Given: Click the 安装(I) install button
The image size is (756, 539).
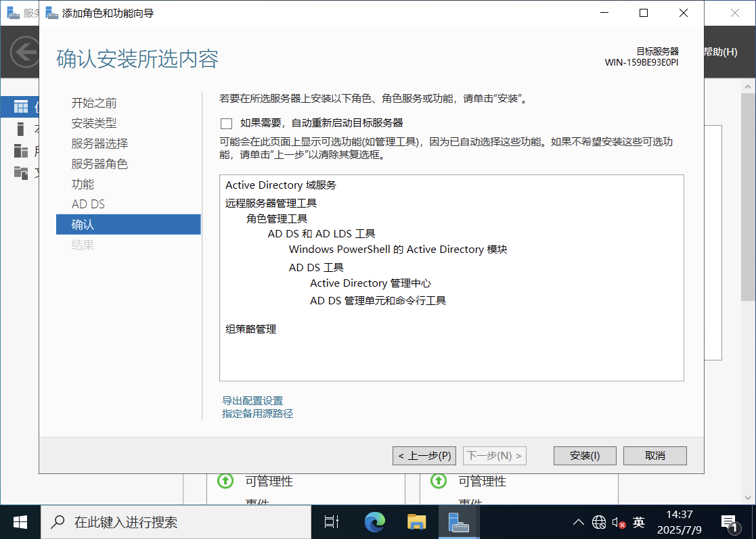Looking at the screenshot, I should (x=584, y=456).
